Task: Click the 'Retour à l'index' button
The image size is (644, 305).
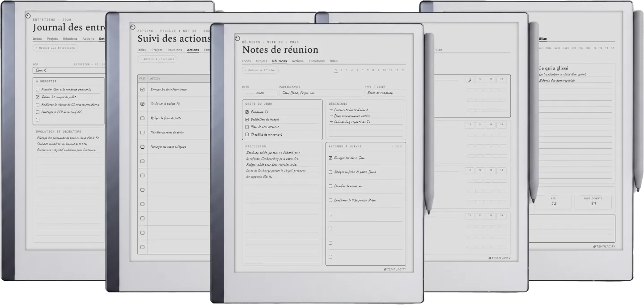Action: click(260, 70)
